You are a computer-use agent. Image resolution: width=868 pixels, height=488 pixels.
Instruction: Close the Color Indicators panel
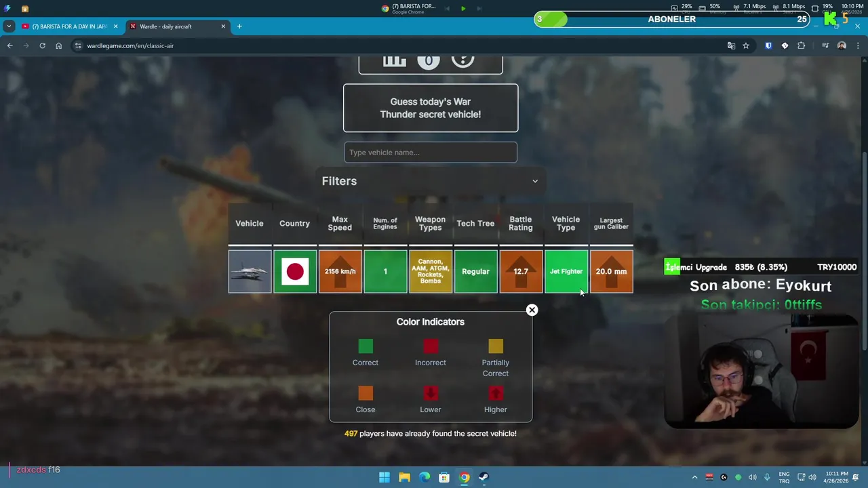coord(532,310)
